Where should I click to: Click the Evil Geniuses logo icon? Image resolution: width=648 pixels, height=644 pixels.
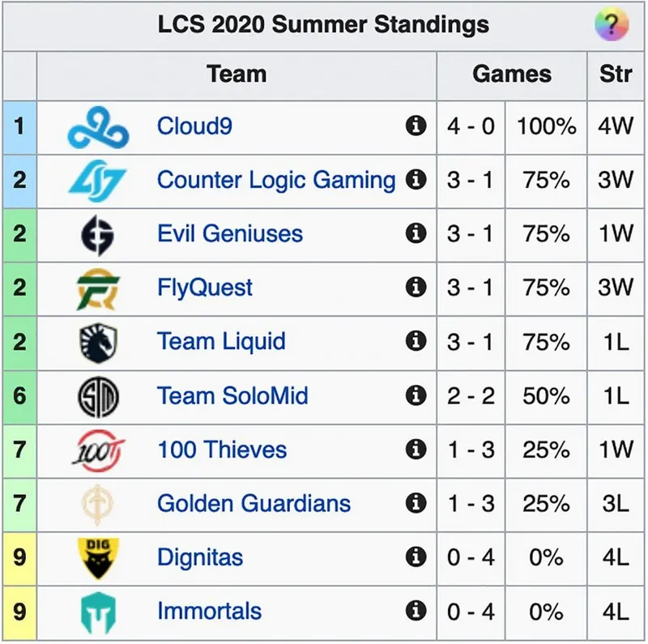98,235
